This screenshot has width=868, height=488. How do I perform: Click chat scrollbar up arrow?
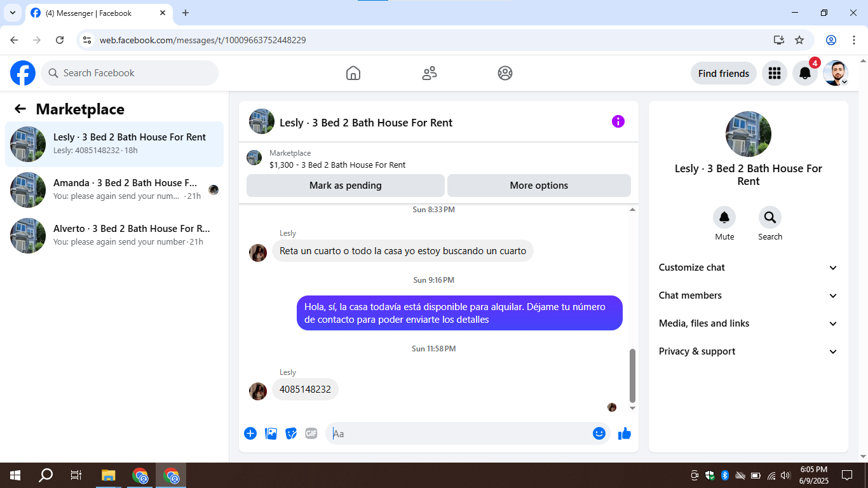pyautogui.click(x=632, y=209)
